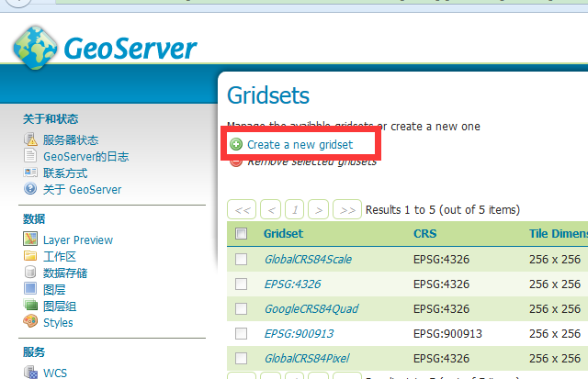Open GeoServer的日志 logs page
The image size is (588, 379).
(x=85, y=157)
